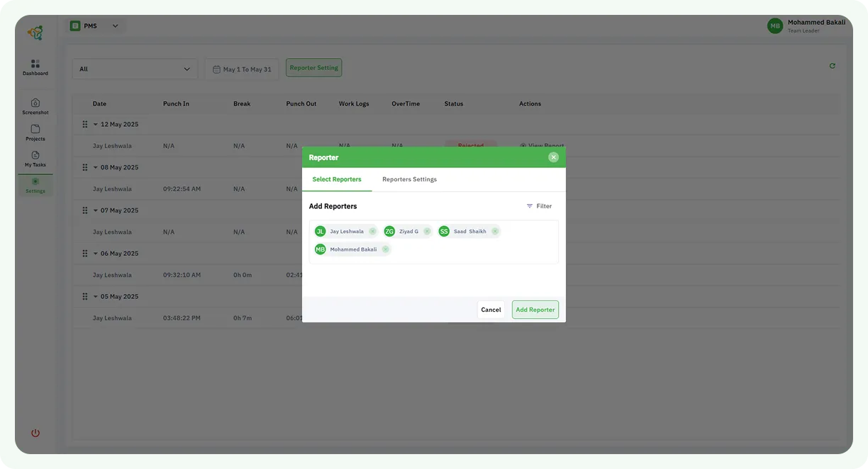Click the Break column header
Image resolution: width=868 pixels, height=469 pixels.
pos(242,104)
